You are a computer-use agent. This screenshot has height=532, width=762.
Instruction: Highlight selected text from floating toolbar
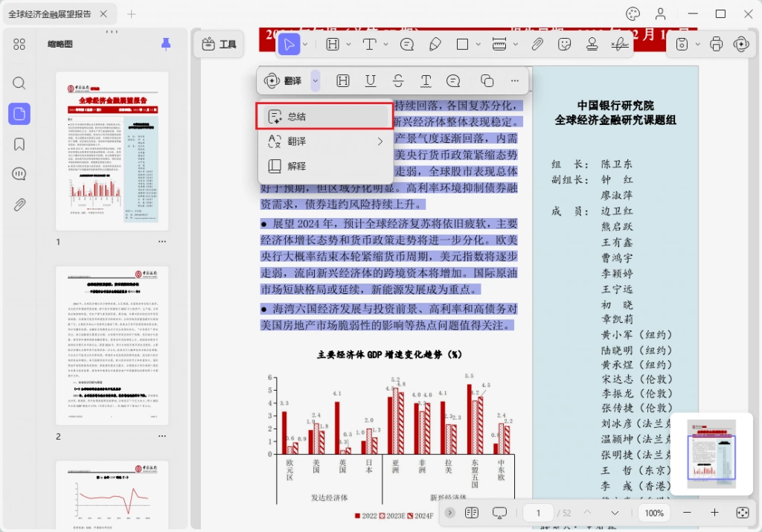343,80
